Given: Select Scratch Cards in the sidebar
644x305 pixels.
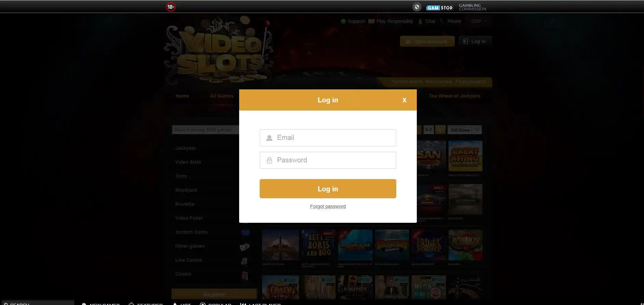Looking at the screenshot, I should pos(191,232).
